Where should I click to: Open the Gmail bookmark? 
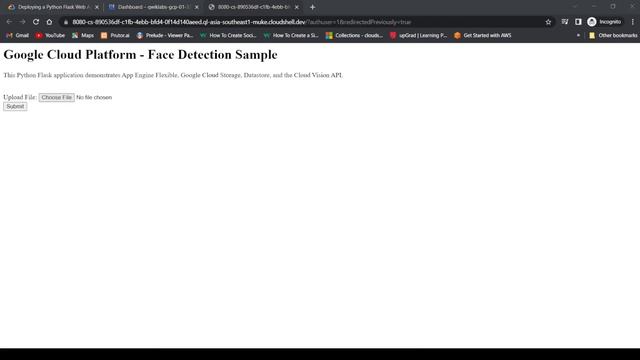[18, 36]
